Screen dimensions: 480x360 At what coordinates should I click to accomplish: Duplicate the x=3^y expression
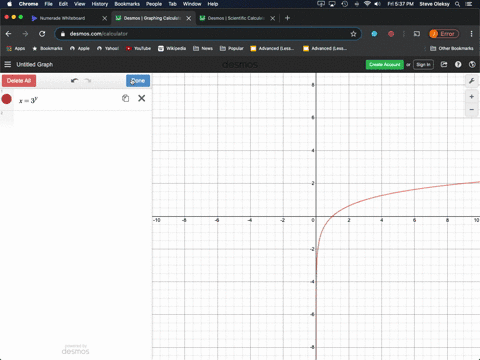coord(125,98)
